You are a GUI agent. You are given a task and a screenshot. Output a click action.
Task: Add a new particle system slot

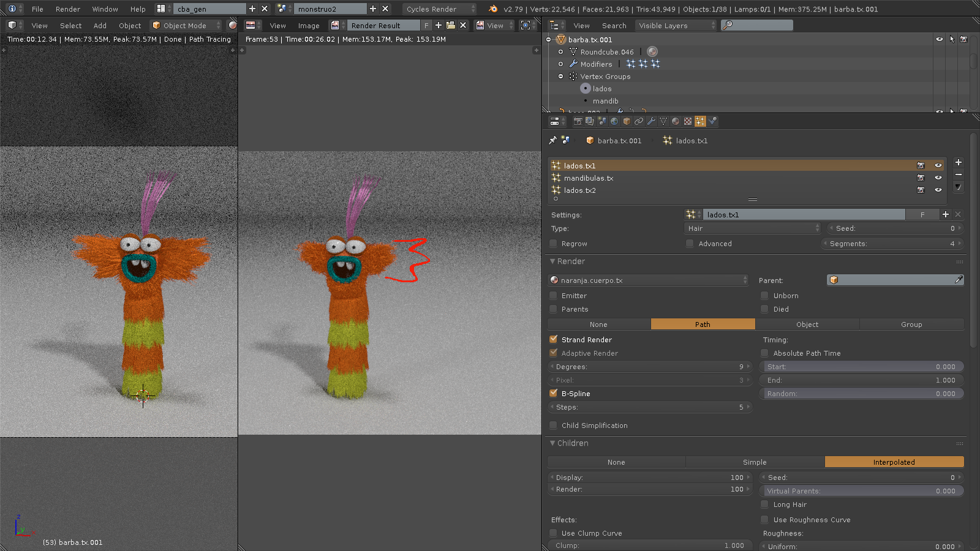[959, 162]
